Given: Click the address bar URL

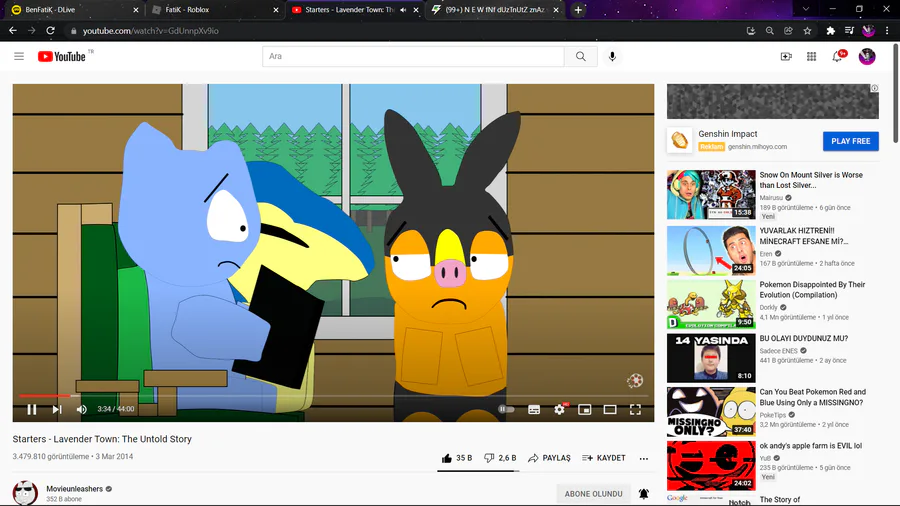Looking at the screenshot, I should [x=150, y=31].
